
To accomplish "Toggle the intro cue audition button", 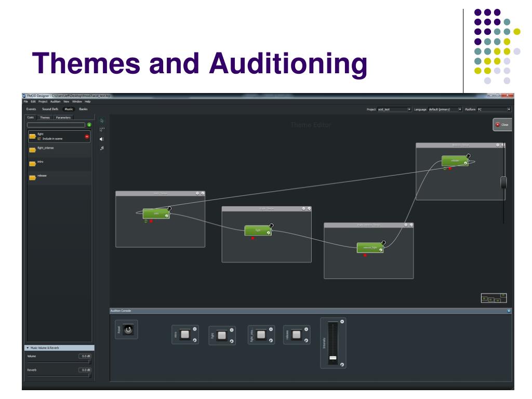I will pos(185,335).
